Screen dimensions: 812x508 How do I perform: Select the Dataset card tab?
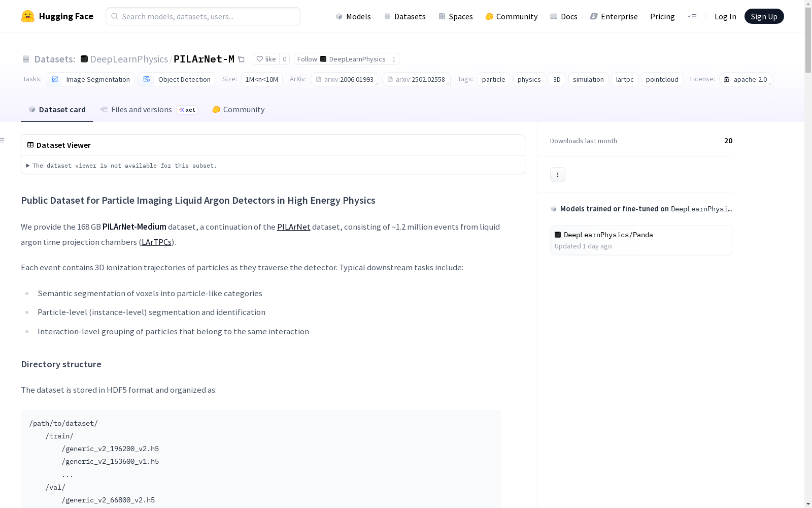coord(57,110)
